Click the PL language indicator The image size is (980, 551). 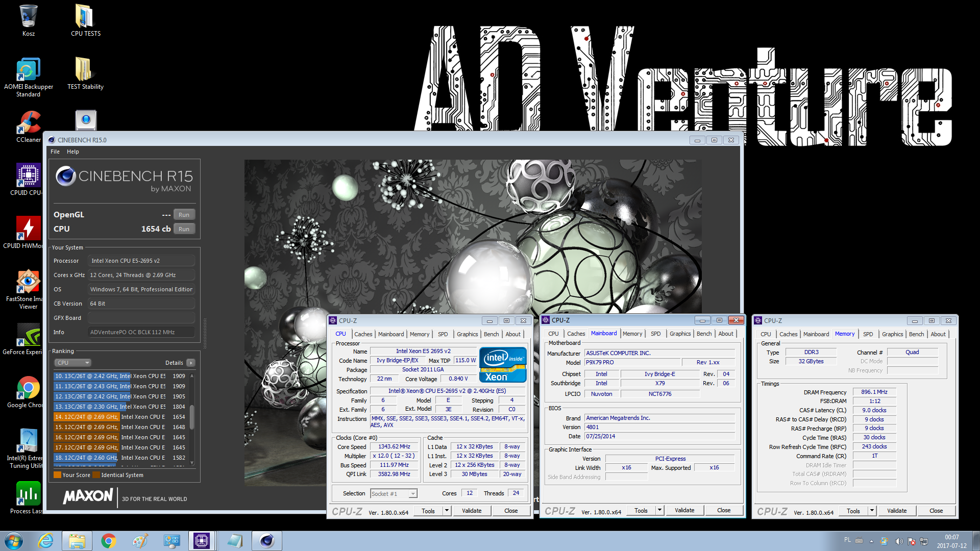click(x=847, y=540)
